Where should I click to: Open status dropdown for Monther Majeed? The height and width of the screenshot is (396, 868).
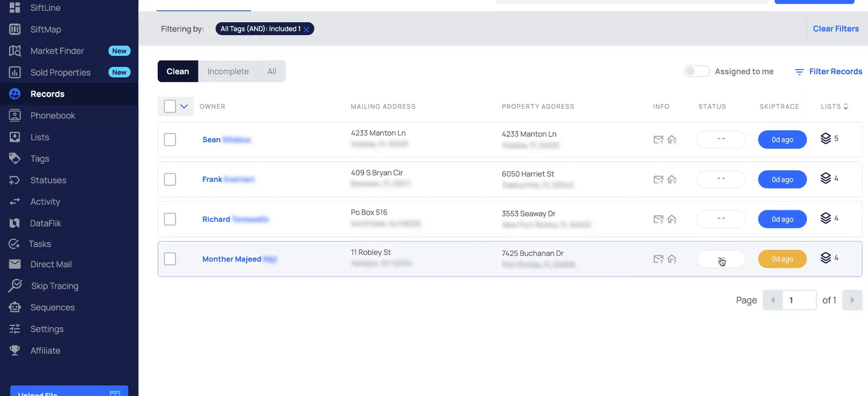pos(721,259)
